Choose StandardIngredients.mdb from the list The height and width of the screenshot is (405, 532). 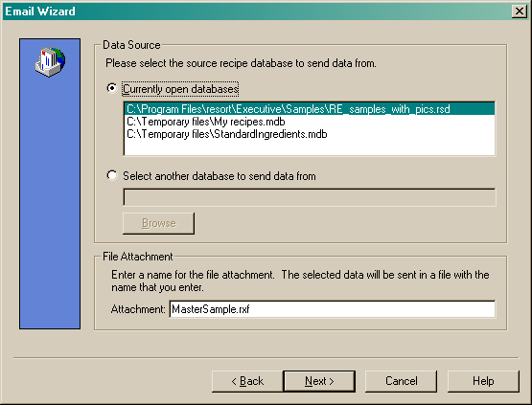[x=309, y=134]
